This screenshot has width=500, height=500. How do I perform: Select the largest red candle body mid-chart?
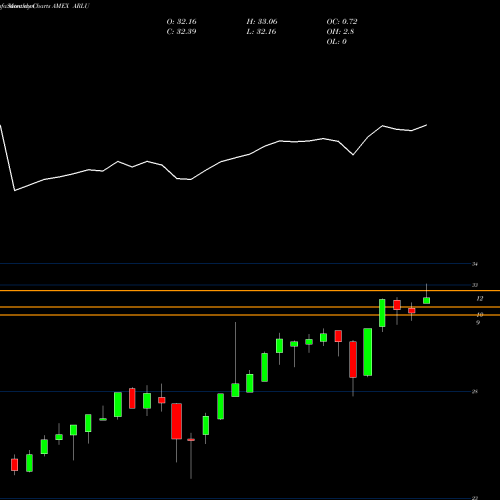(x=176, y=421)
